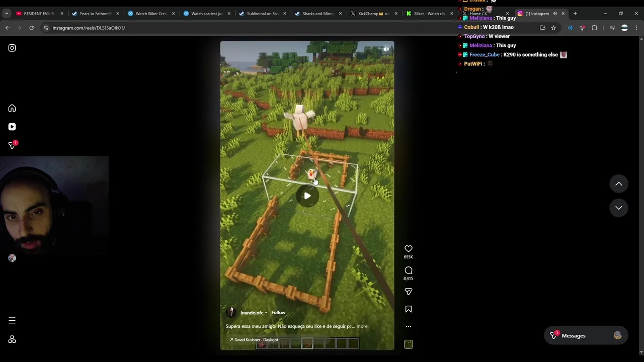
Task: Open site information icon in address bar
Action: pos(46,28)
